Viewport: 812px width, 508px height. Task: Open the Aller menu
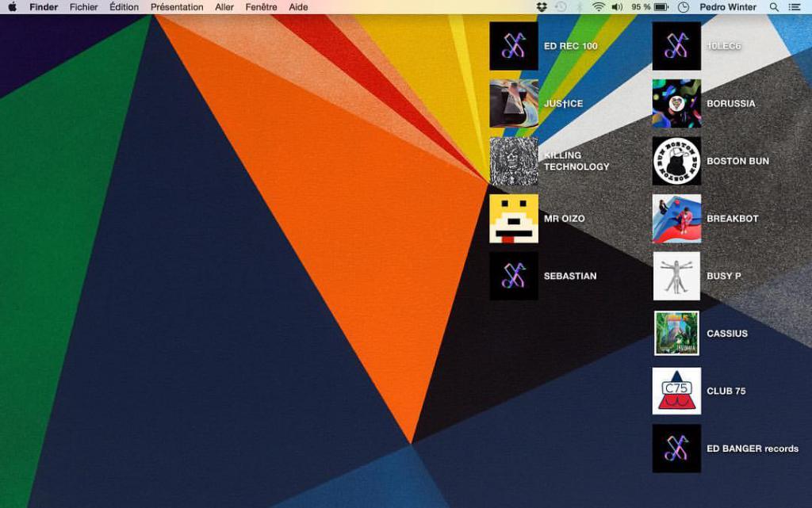coord(224,7)
